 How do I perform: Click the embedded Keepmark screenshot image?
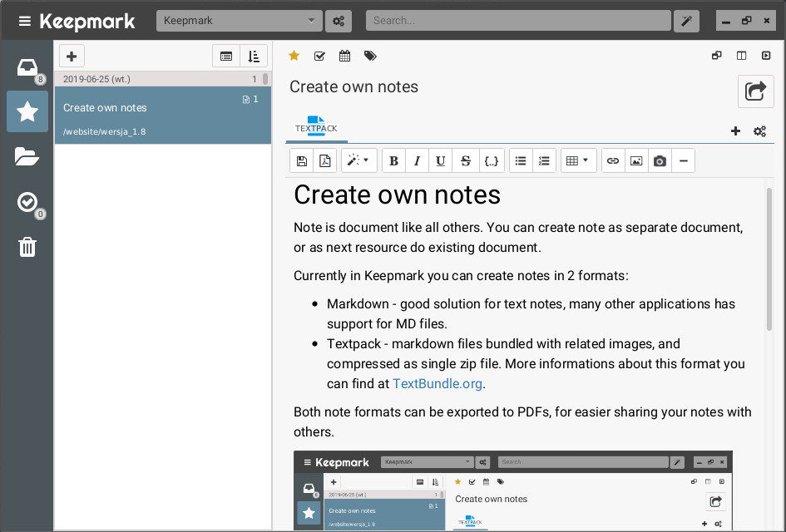click(513, 490)
